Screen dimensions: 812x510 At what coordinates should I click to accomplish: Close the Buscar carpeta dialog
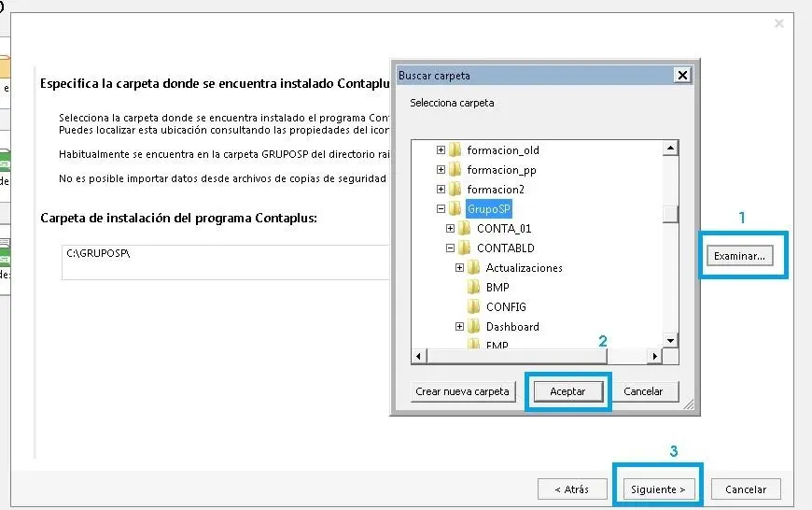point(682,76)
